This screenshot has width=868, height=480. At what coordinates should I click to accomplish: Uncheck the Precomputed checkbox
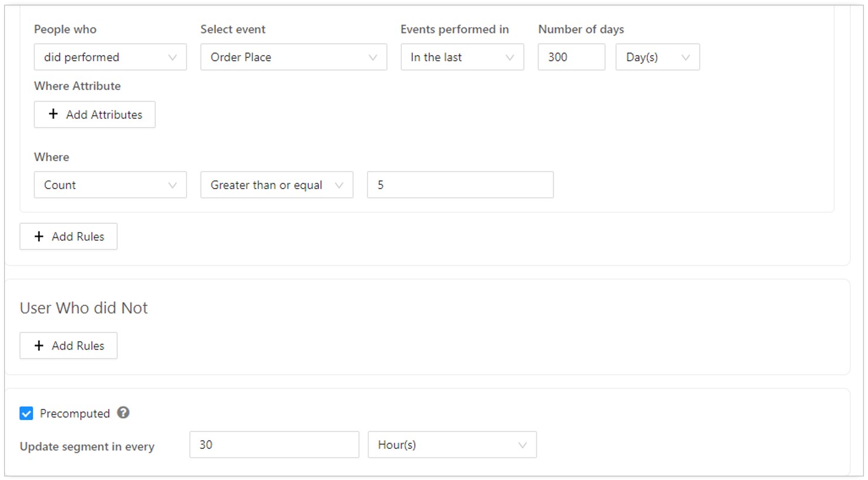(x=26, y=414)
